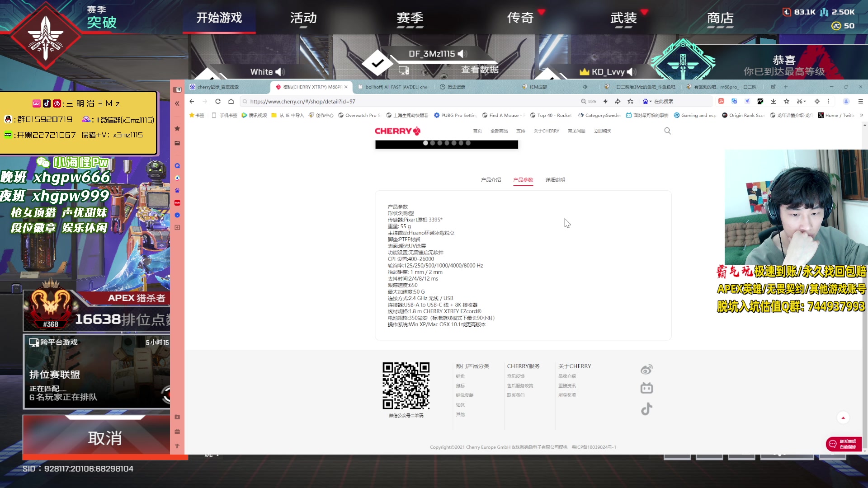Open the translate extension icon
868x488 pixels.
[x=734, y=101]
